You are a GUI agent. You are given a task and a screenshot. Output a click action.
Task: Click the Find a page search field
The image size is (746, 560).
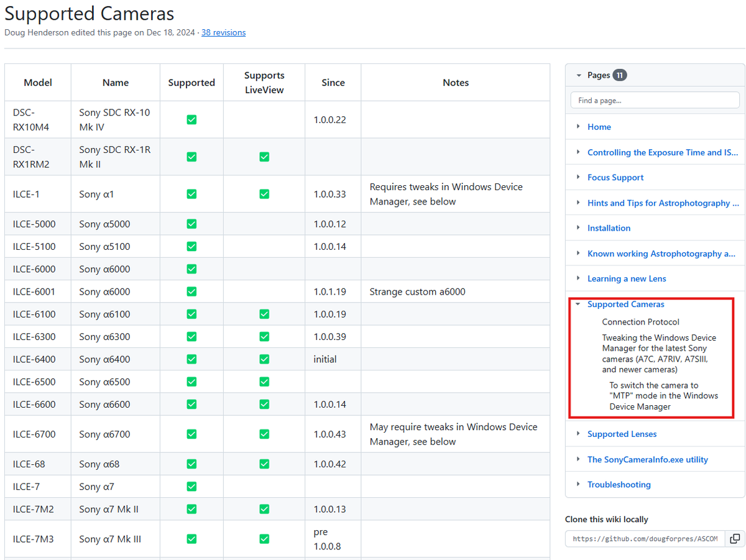[655, 100]
